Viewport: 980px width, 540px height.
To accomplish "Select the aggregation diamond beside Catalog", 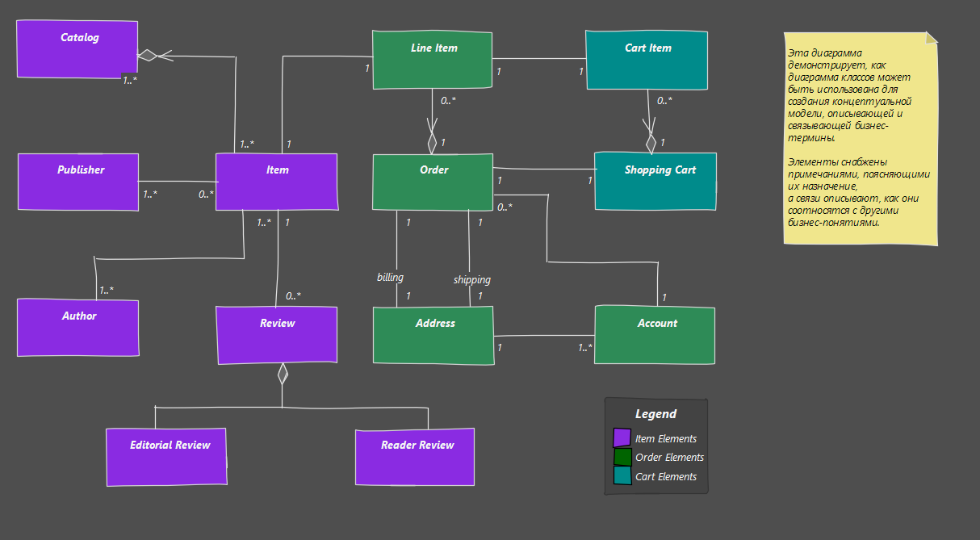I will (x=147, y=55).
